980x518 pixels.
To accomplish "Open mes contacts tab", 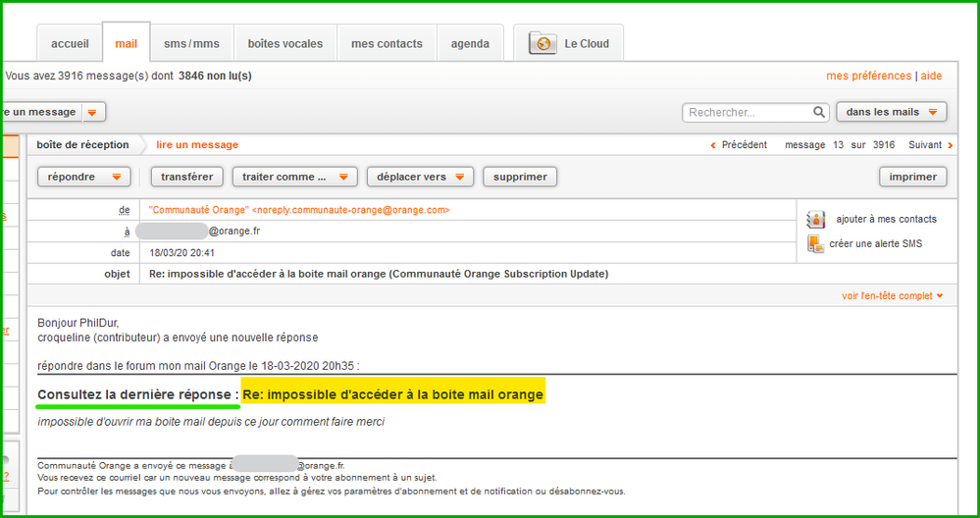I will (x=387, y=44).
